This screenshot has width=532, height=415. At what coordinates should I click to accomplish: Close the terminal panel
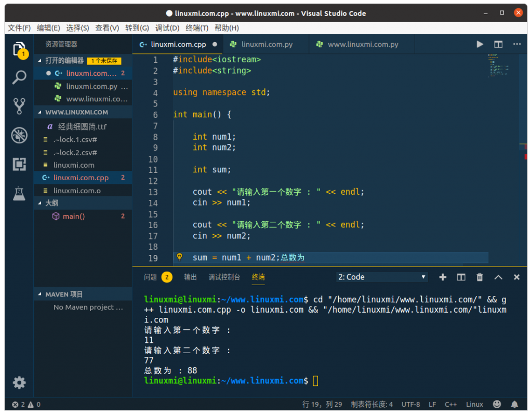[517, 277]
